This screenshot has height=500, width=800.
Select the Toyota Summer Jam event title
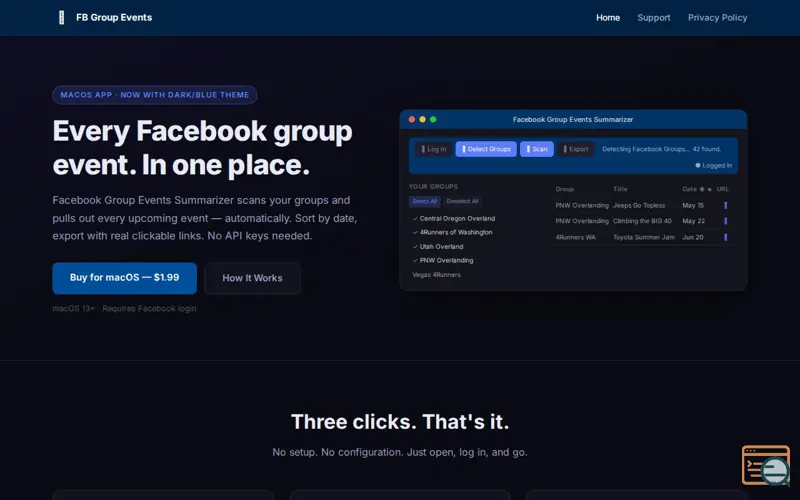[x=644, y=237]
